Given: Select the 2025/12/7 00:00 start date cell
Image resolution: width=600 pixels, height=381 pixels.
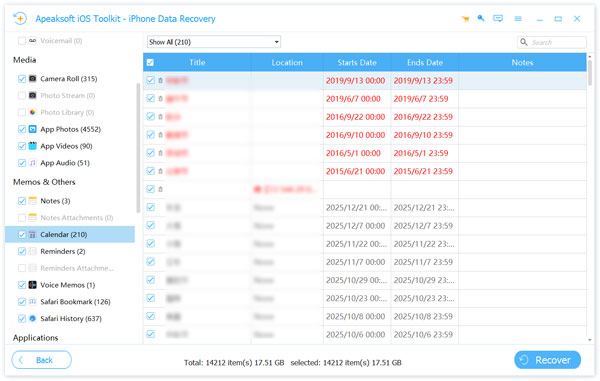Looking at the screenshot, I should pyautogui.click(x=357, y=226).
